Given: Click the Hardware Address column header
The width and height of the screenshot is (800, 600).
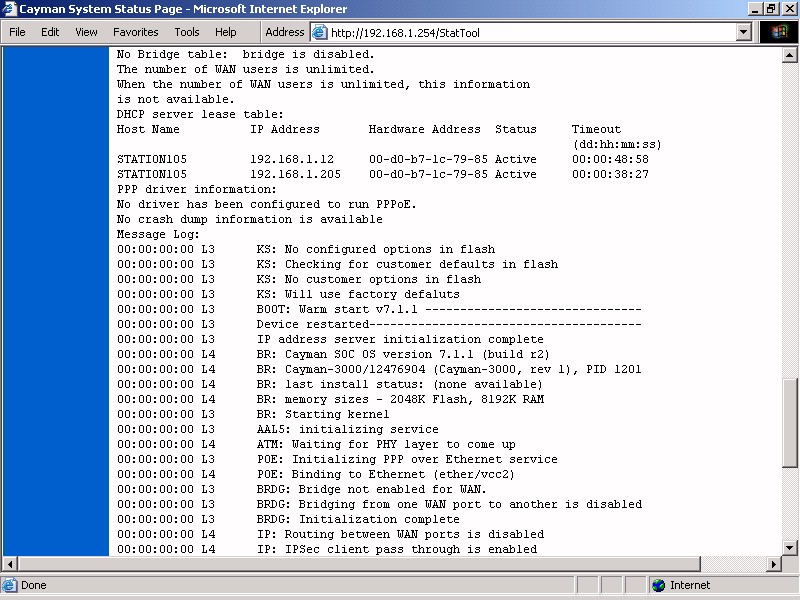Looking at the screenshot, I should click(424, 129).
